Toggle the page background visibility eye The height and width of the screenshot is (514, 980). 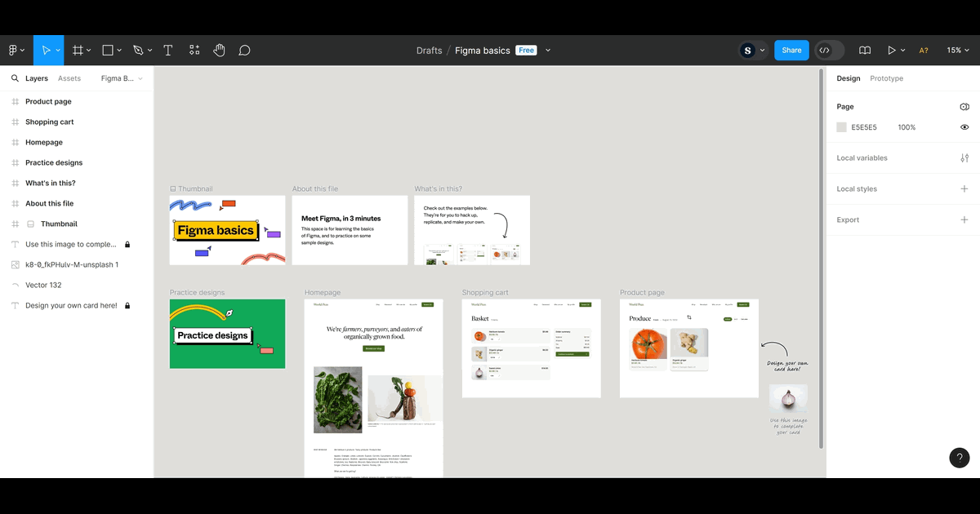(x=964, y=127)
